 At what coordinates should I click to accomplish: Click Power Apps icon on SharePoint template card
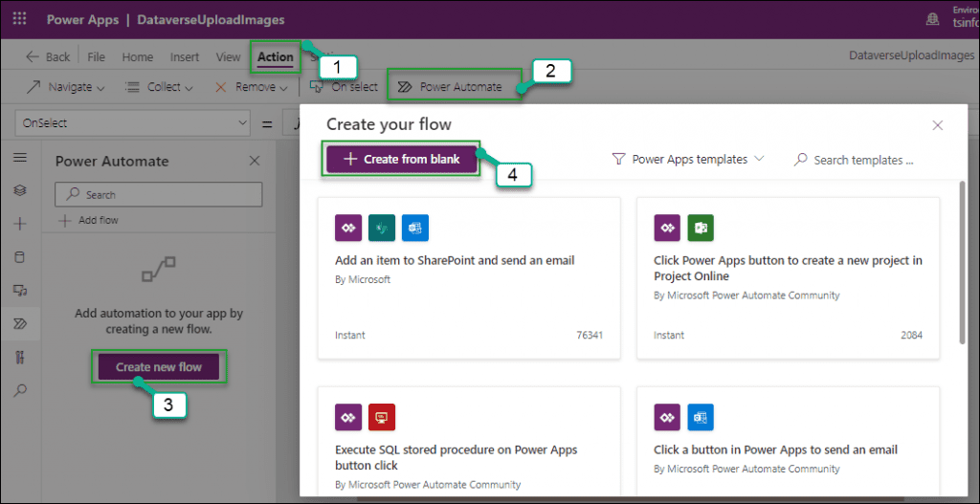[348, 228]
